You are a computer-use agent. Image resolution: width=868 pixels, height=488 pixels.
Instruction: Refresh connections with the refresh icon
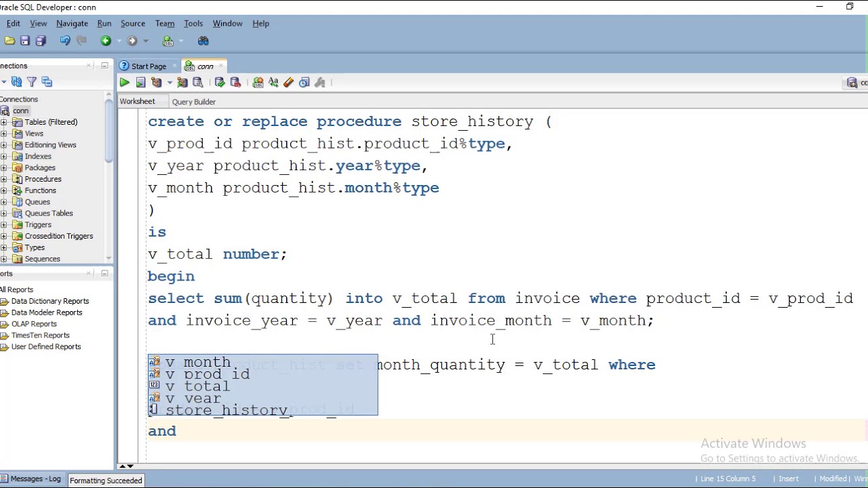[17, 82]
